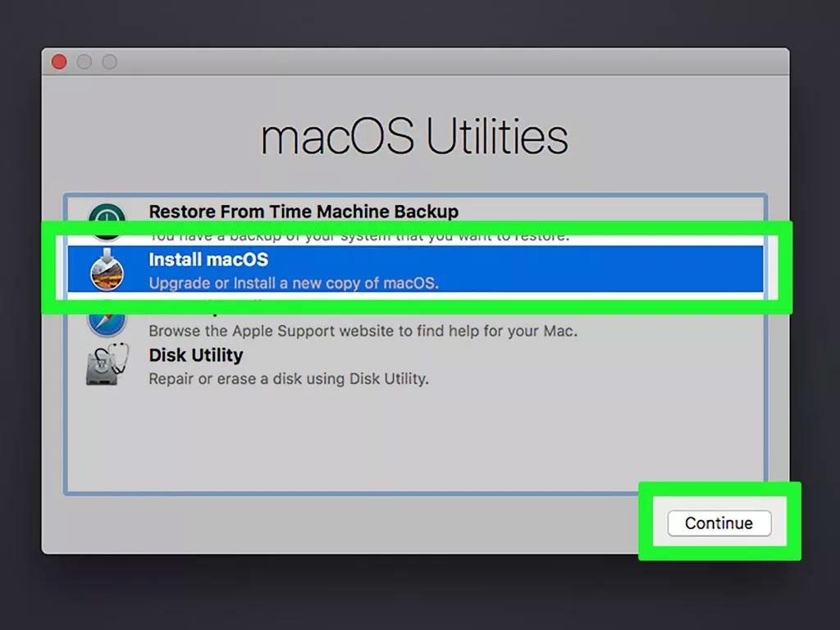Click 'Browse the Apple Support website' description
The width and height of the screenshot is (840, 630).
click(x=363, y=331)
